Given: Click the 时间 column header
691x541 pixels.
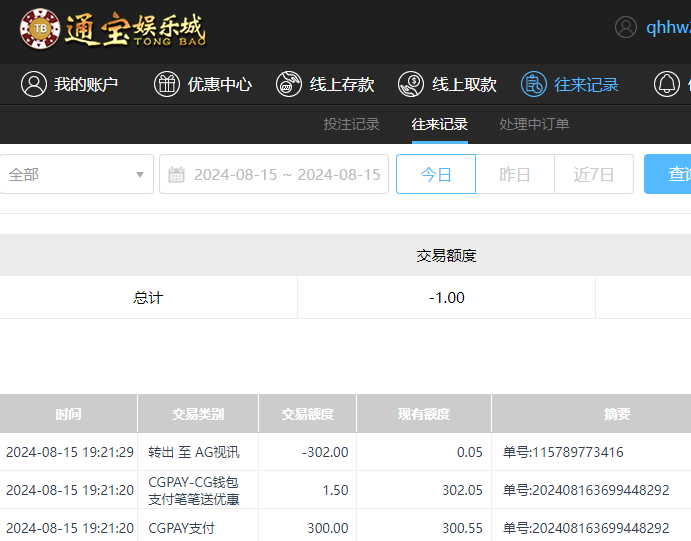Looking at the screenshot, I should pos(68,414).
